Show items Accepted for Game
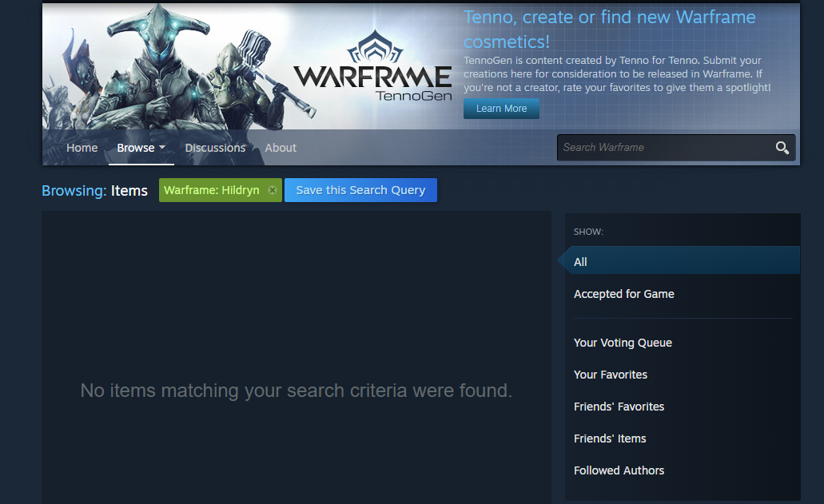The image size is (824, 504). coord(623,294)
